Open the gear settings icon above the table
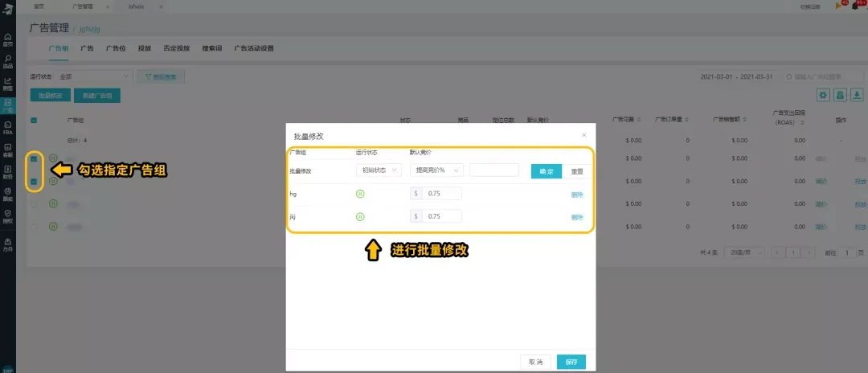 823,95
